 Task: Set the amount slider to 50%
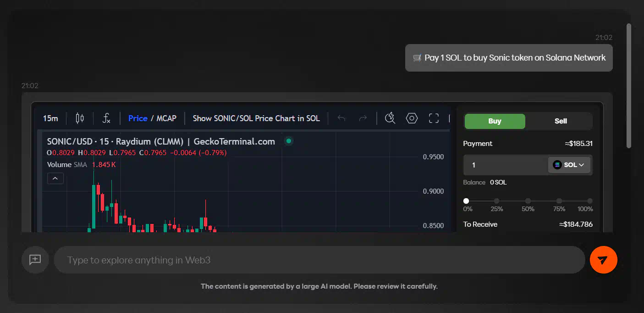[x=528, y=201]
